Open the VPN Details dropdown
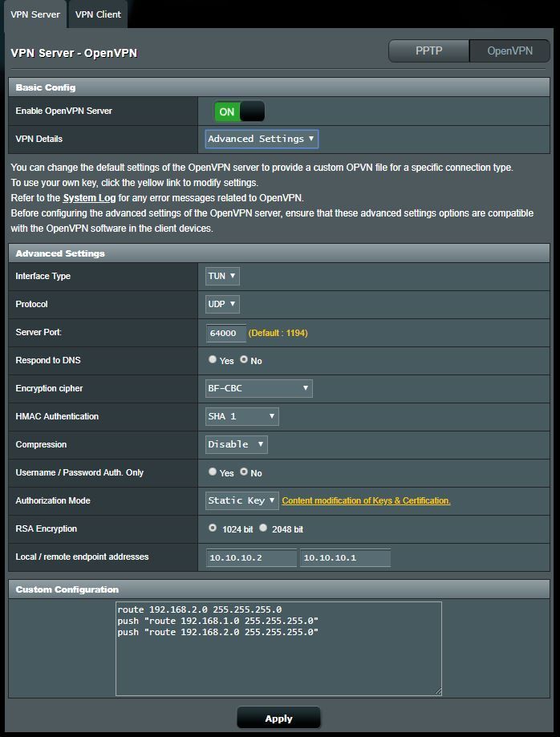 [262, 139]
